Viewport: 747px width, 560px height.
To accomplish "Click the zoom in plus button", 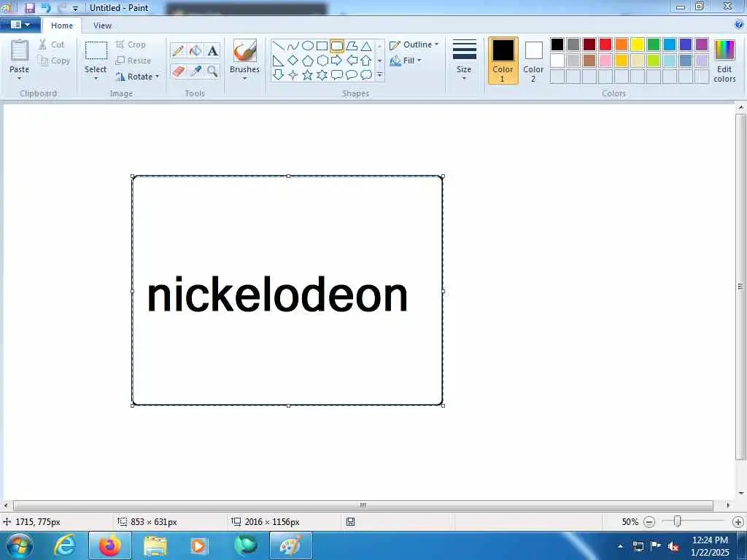I will pyautogui.click(x=738, y=522).
